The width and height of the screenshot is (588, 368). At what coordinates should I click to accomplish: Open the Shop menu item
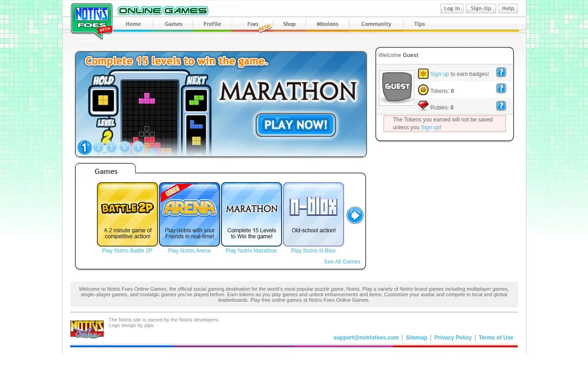point(289,24)
